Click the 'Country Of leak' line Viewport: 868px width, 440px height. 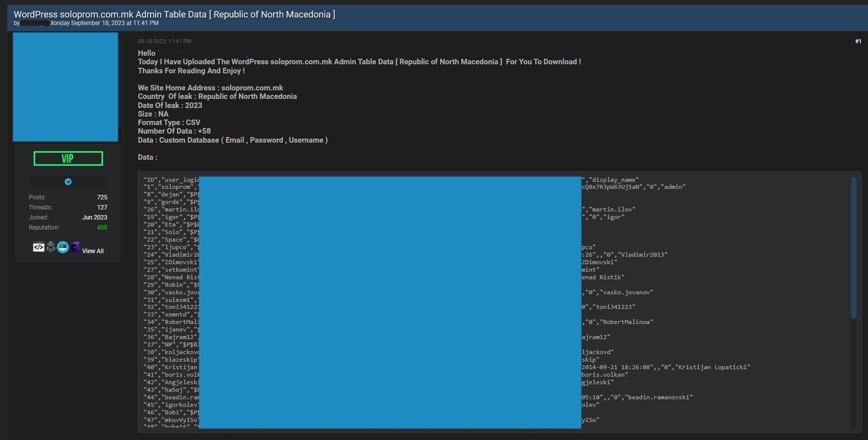[x=218, y=96]
